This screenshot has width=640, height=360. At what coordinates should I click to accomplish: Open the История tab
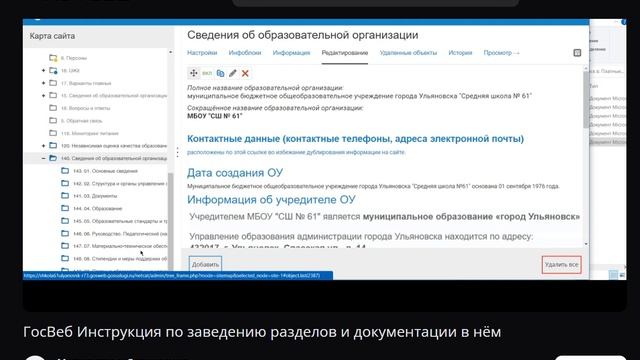coord(460,53)
